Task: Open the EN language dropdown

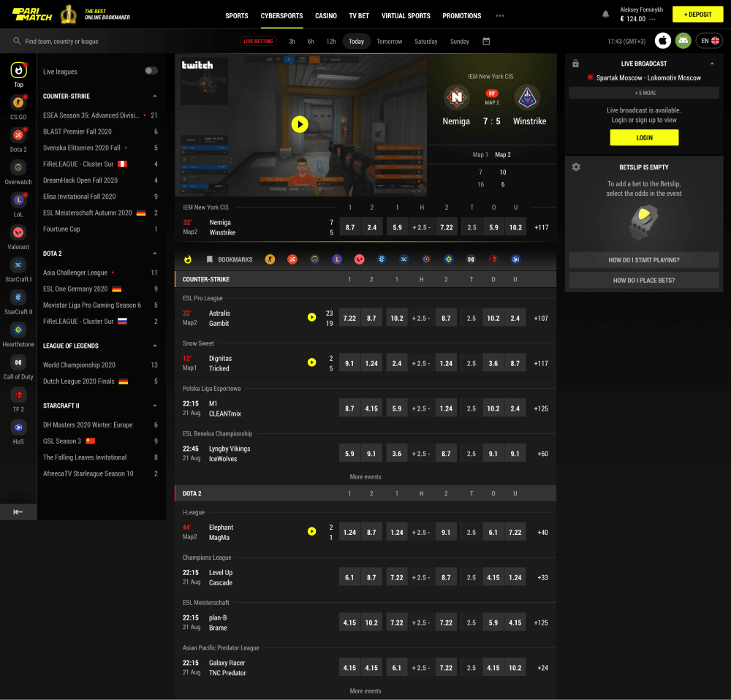Action: click(710, 40)
